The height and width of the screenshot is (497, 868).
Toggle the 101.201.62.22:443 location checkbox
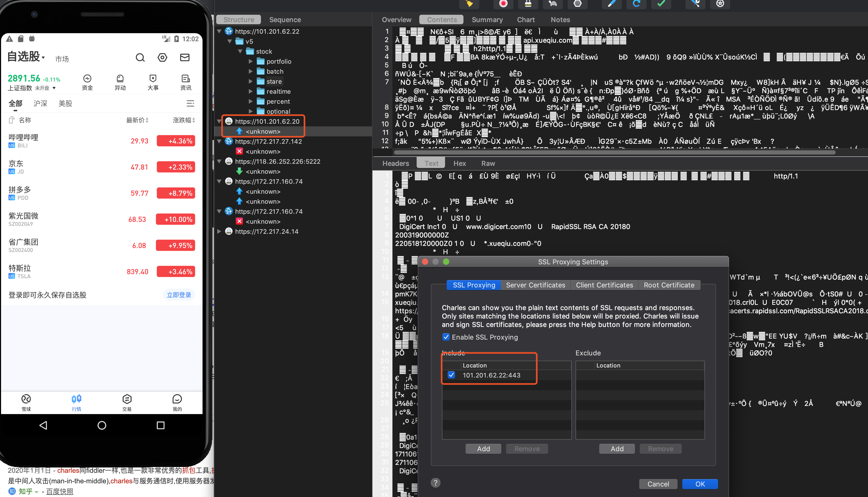click(x=451, y=375)
